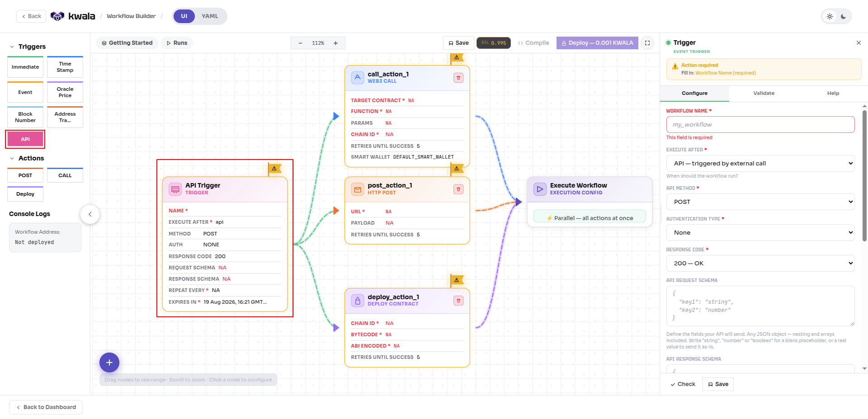Viewport: 868px width, 419px height.
Task: Select the Address Tra... trigger
Action: point(65,117)
